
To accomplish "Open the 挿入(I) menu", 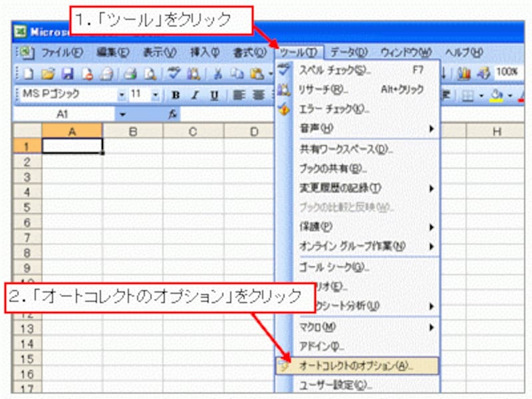I will click(x=205, y=53).
